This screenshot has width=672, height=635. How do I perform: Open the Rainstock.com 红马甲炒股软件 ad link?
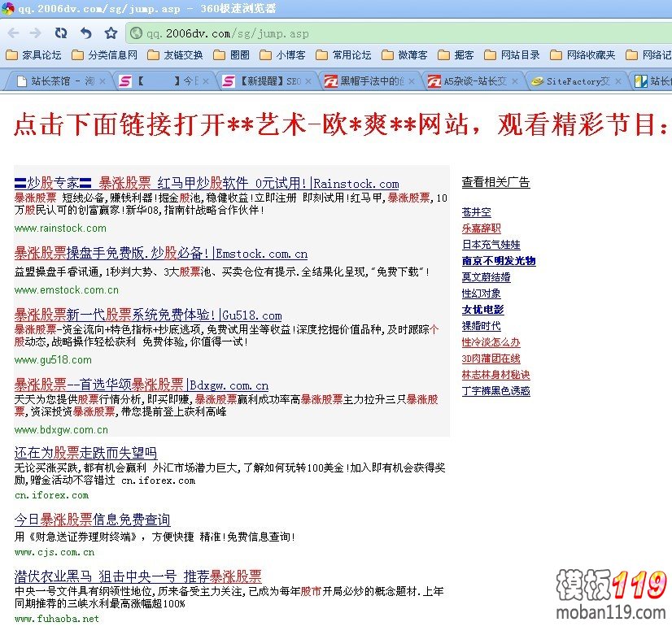point(207,183)
